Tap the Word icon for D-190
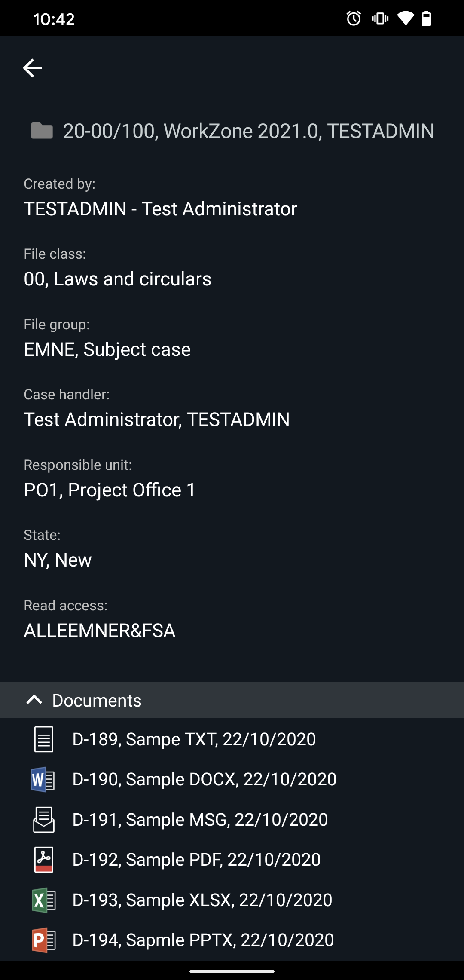Image resolution: width=464 pixels, height=980 pixels. pos(43,779)
